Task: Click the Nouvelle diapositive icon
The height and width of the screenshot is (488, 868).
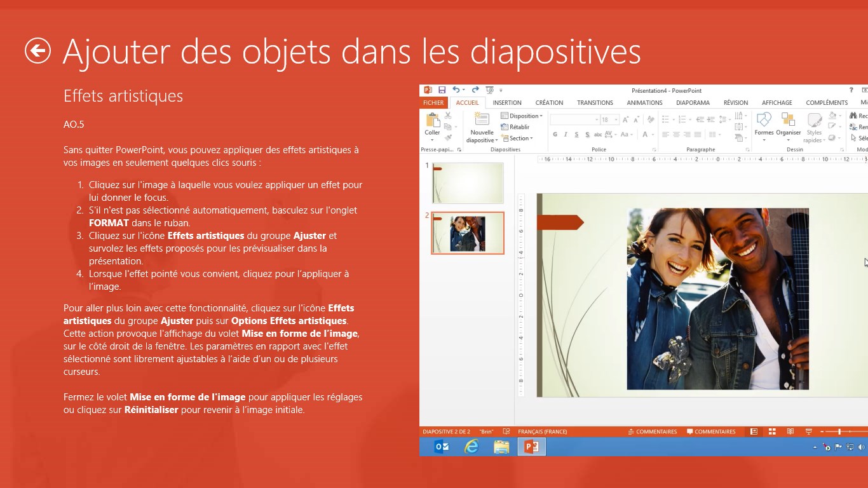Action: (x=482, y=121)
